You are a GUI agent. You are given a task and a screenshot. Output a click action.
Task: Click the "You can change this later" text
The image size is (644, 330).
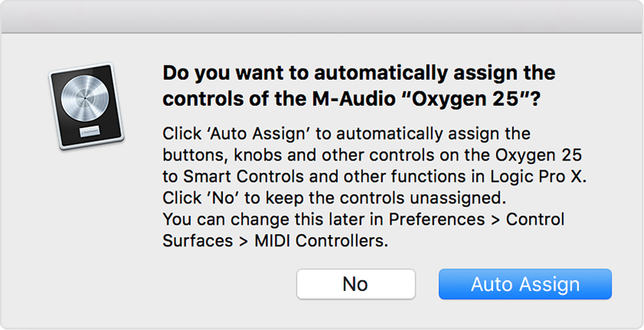(261, 219)
